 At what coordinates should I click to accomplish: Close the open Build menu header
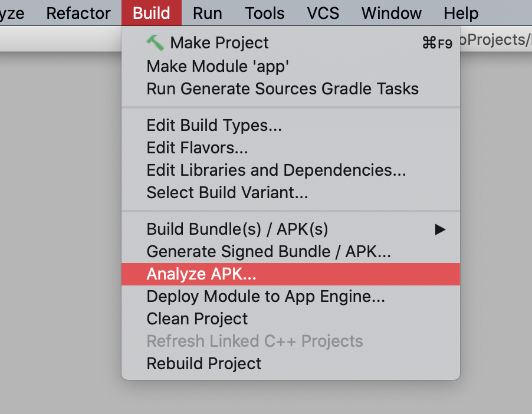152,13
